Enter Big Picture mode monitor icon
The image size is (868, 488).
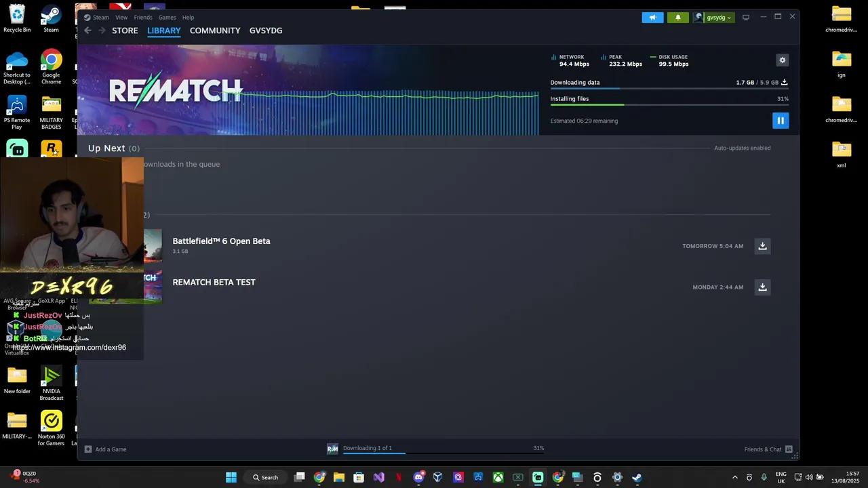click(x=746, y=18)
